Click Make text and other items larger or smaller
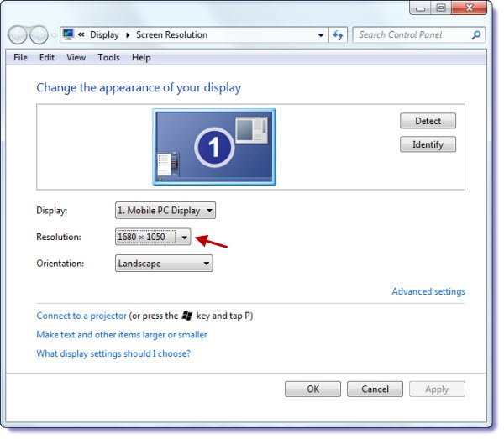Screen dimensions: 504x439 122,335
